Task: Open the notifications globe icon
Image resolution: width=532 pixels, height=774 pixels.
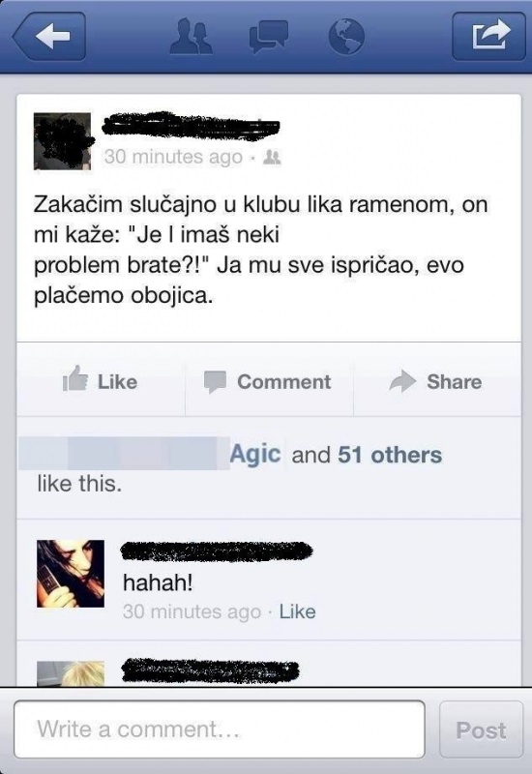Action: [346, 37]
